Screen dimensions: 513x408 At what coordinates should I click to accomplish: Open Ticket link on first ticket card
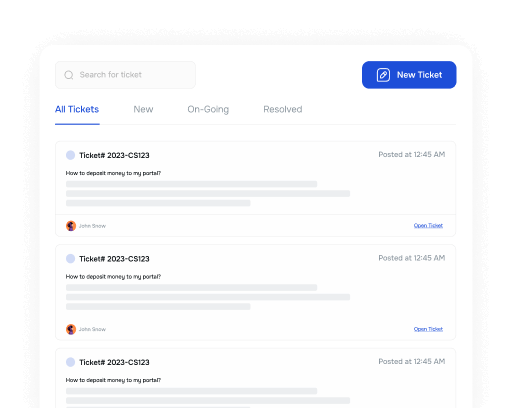428,226
